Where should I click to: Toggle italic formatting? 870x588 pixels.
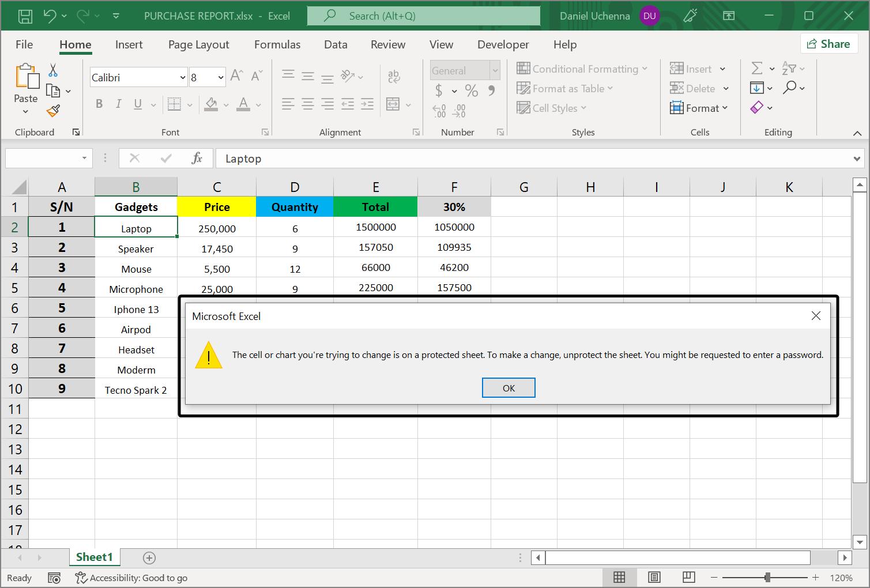(118, 104)
